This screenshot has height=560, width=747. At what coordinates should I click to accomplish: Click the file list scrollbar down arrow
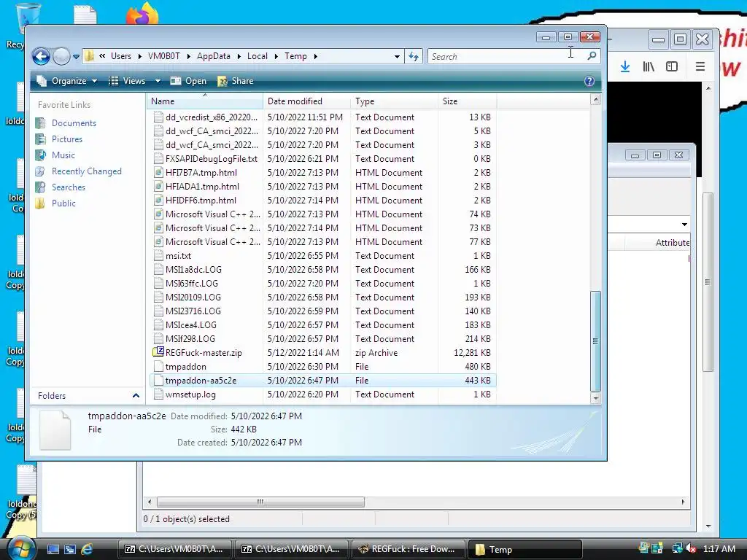click(595, 397)
